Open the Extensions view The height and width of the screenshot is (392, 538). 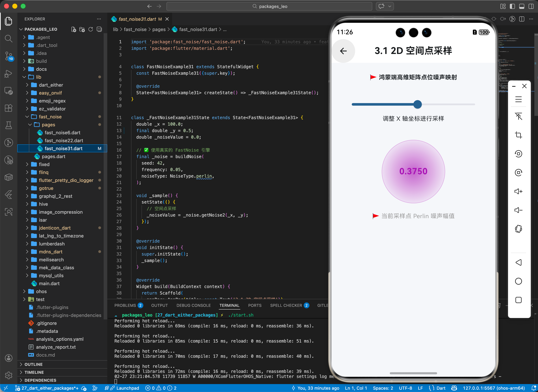(8, 108)
